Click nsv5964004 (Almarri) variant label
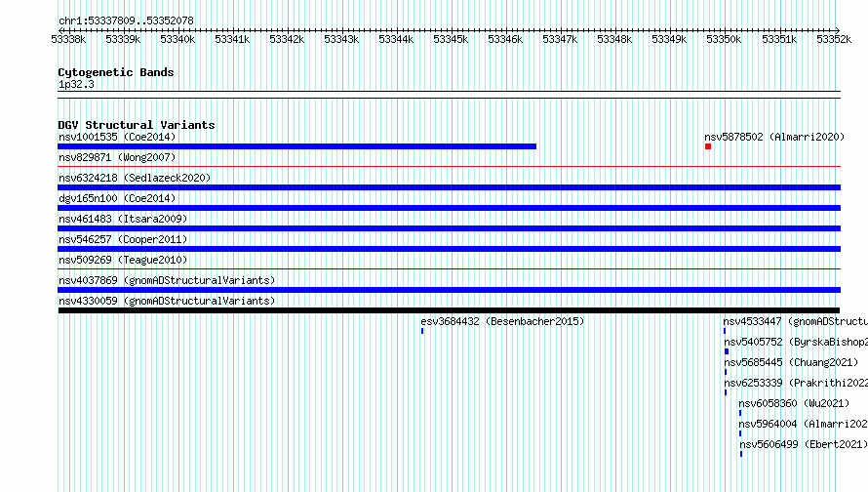Image resolution: width=868 pixels, height=492 pixels. (804, 424)
